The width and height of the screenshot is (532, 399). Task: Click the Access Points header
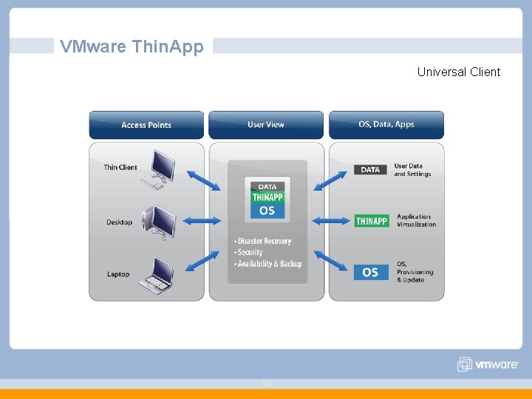pyautogui.click(x=146, y=125)
